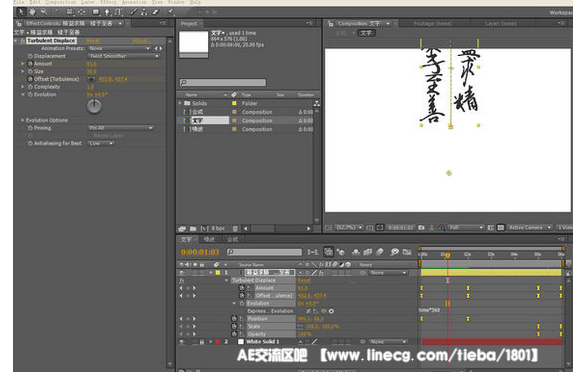Image resolution: width=573 pixels, height=372 pixels.
Task: Select the Hand tool in the toolbar
Action: pyautogui.click(x=32, y=12)
